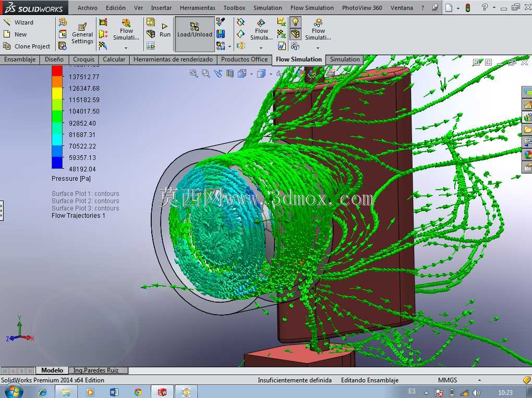Switch to the Productos Office tab

click(x=244, y=59)
